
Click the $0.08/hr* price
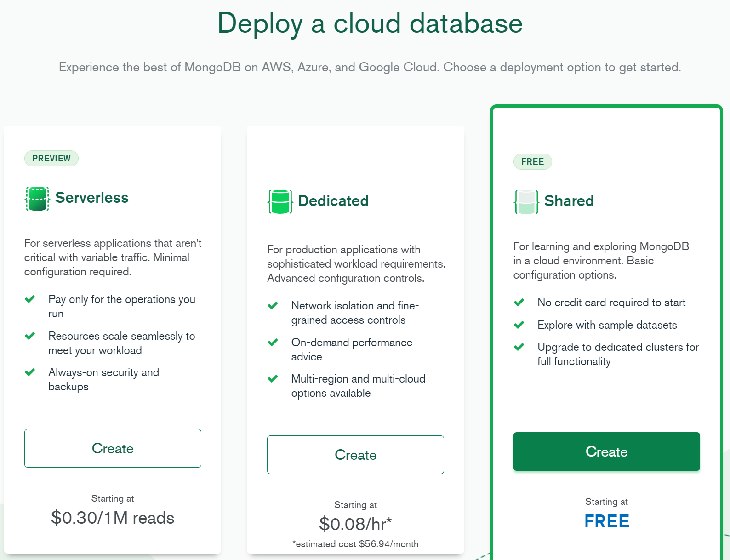(x=355, y=524)
